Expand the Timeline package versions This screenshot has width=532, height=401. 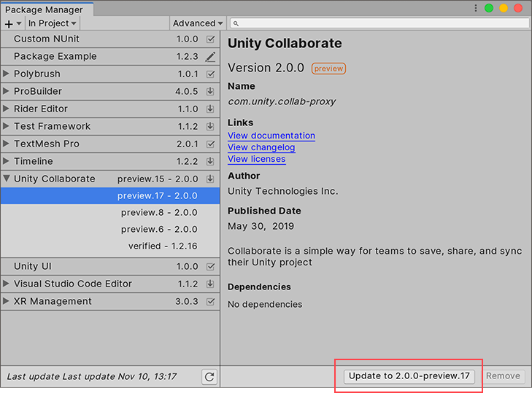[6, 161]
